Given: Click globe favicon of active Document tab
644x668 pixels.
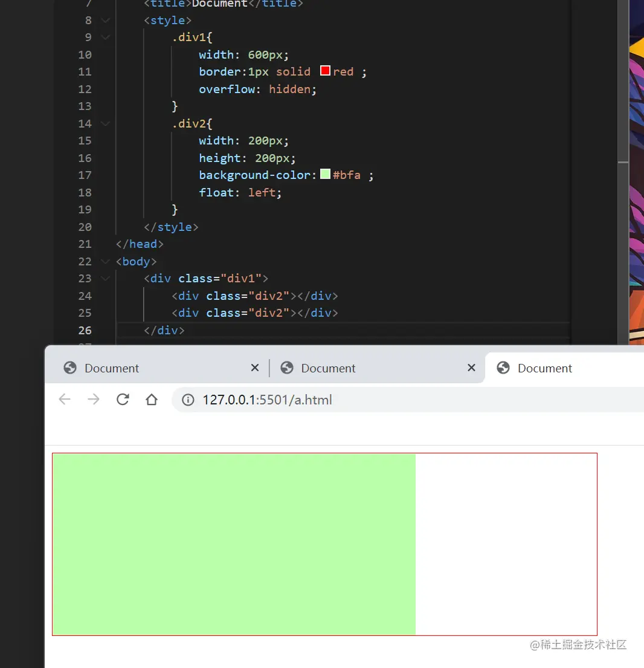Looking at the screenshot, I should click(503, 368).
